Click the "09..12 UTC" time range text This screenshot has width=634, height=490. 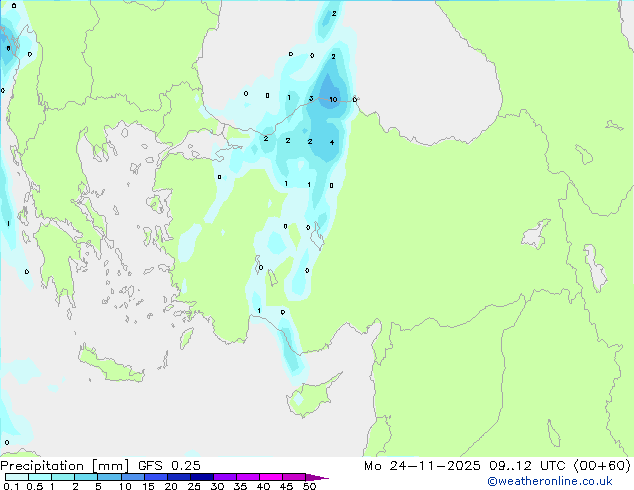tap(526, 466)
